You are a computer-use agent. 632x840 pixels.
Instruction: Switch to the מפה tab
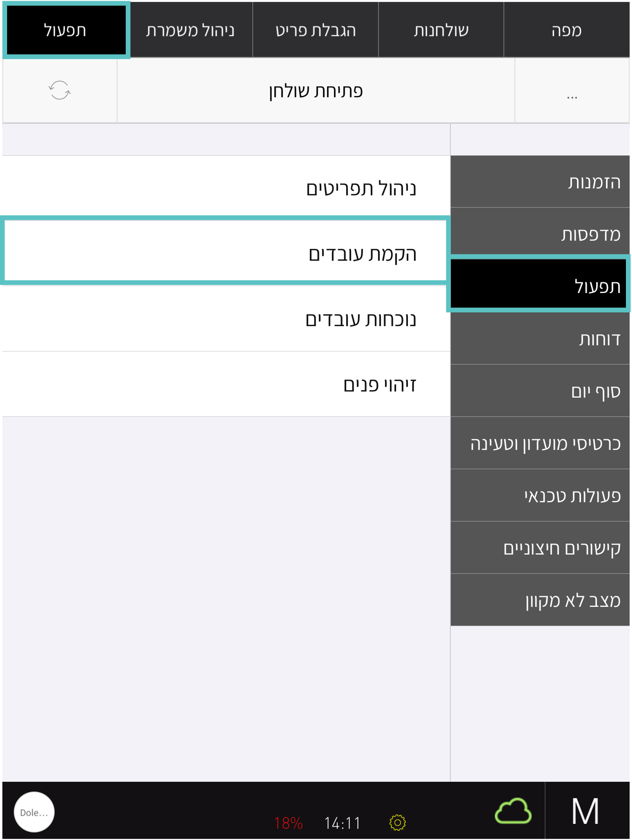567,30
